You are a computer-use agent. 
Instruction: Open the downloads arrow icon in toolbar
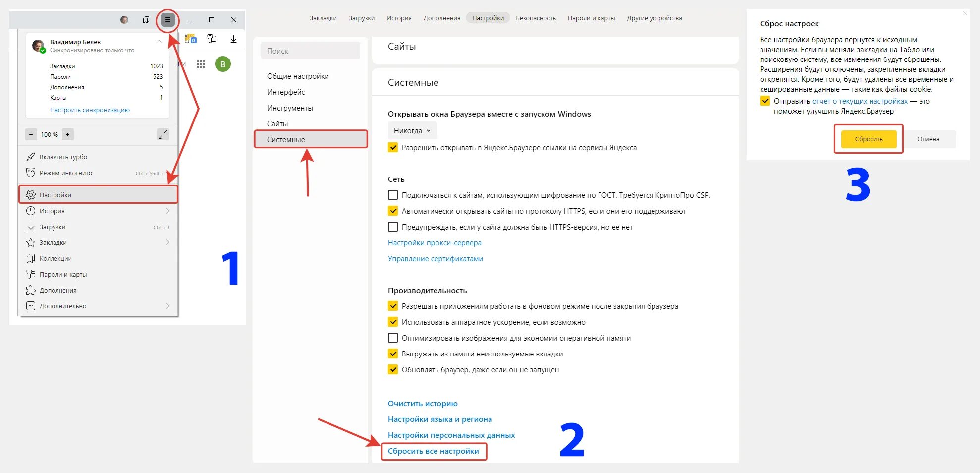233,39
